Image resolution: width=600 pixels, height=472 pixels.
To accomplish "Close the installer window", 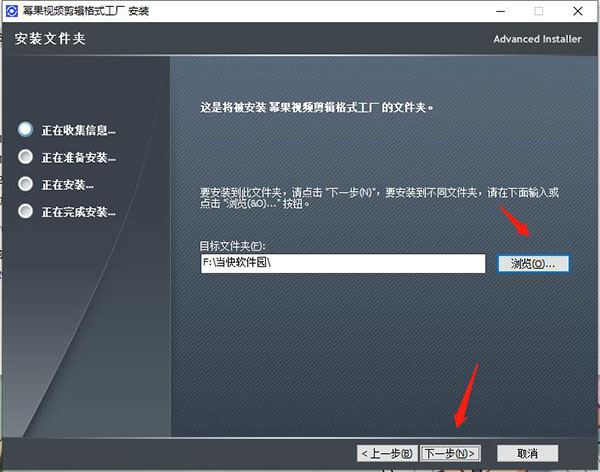I will [578, 11].
